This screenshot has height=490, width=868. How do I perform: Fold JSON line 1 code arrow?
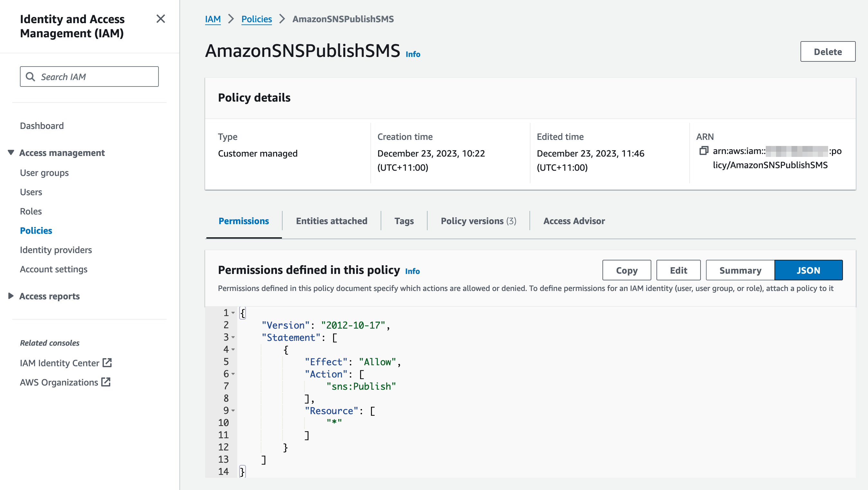pos(233,313)
